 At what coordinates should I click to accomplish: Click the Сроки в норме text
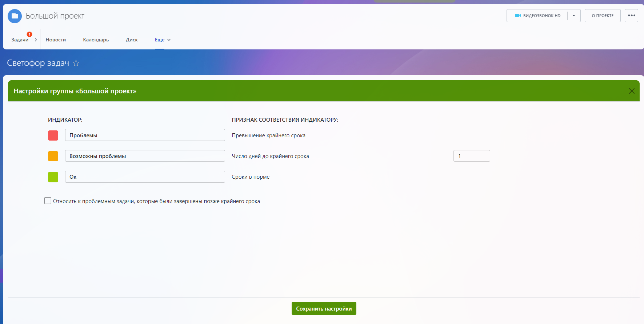coord(251,177)
